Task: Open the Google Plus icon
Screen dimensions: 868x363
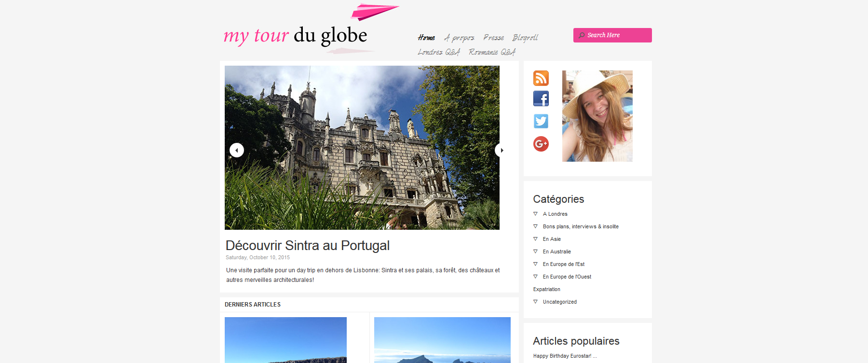Action: click(x=541, y=144)
